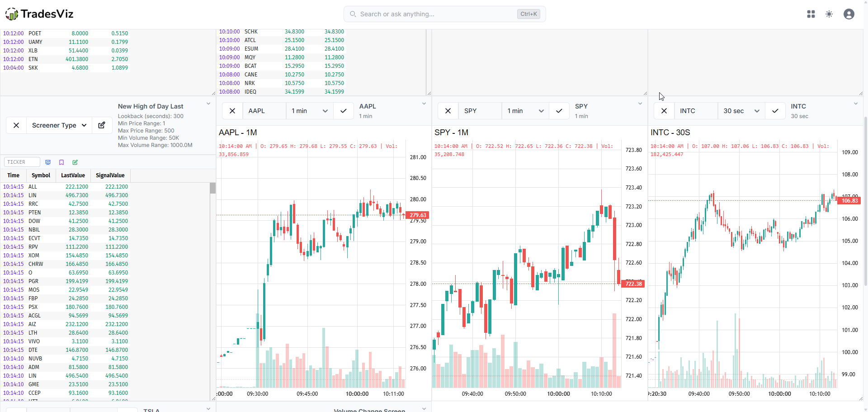
Task: Sort by the SignalValue column header
Action: point(110,175)
